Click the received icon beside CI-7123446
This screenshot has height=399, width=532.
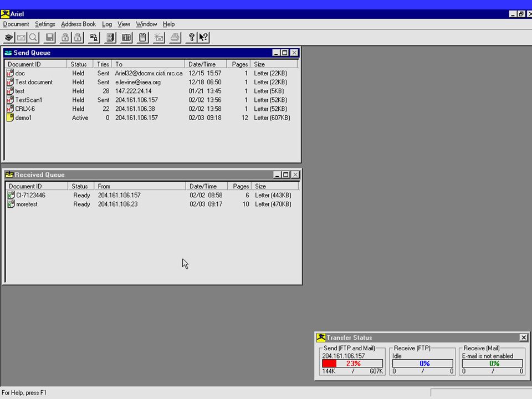point(11,195)
